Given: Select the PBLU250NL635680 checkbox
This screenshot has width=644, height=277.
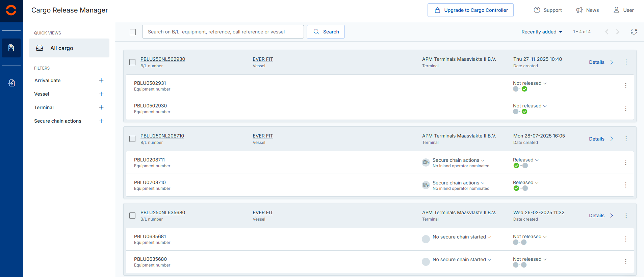Looking at the screenshot, I should pyautogui.click(x=132, y=216).
